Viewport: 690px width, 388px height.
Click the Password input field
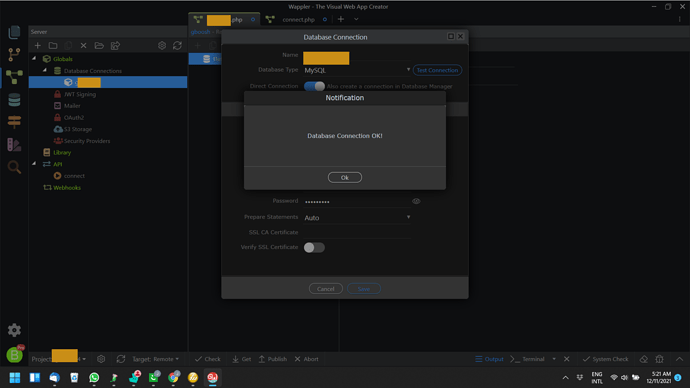click(357, 201)
